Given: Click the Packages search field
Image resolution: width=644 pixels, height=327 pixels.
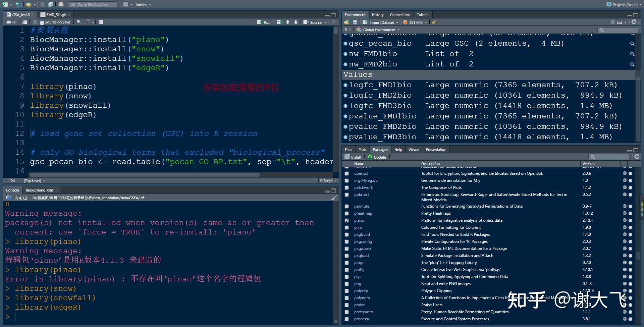Looking at the screenshot, I should [609, 157].
